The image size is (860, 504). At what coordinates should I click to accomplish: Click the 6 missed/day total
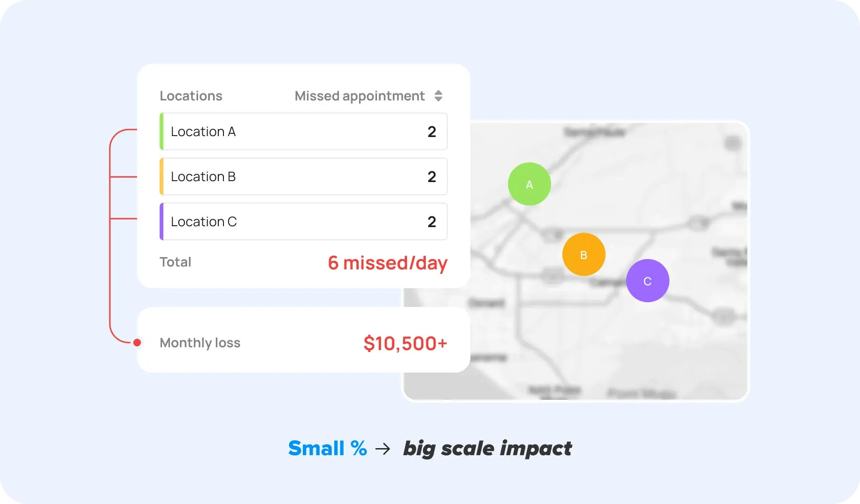[x=387, y=263]
